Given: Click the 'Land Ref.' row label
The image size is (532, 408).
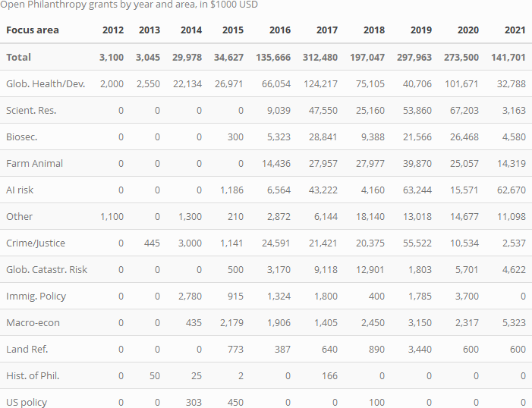Looking at the screenshot, I should point(27,349).
